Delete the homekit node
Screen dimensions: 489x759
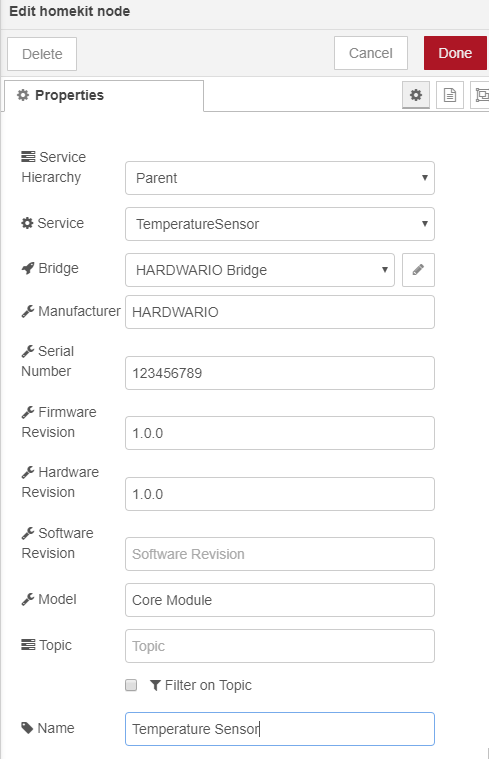coord(42,54)
